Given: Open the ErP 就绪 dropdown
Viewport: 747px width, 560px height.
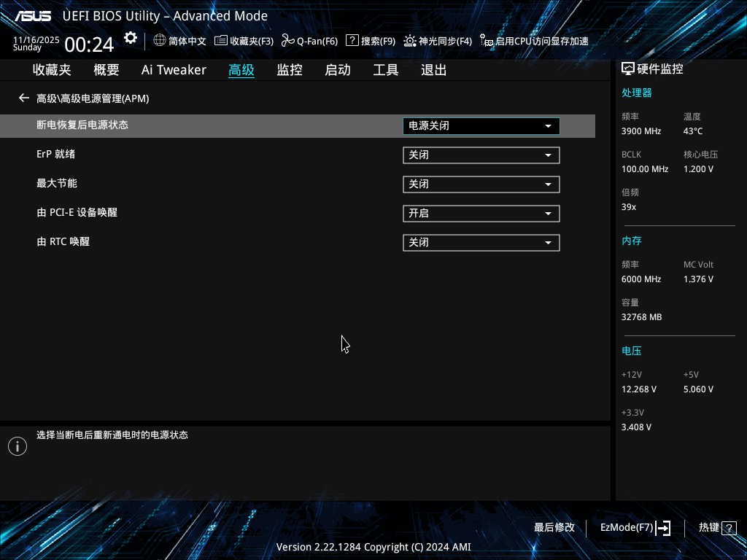Looking at the screenshot, I should coord(481,155).
